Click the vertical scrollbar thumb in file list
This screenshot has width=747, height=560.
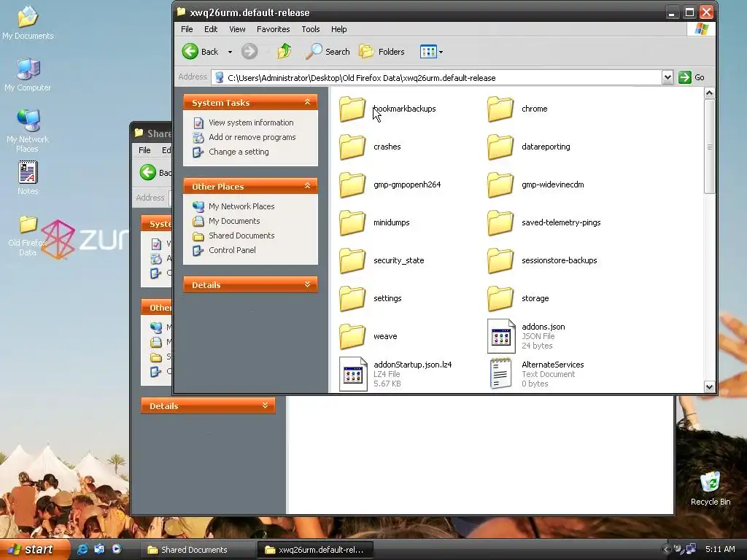(709, 146)
